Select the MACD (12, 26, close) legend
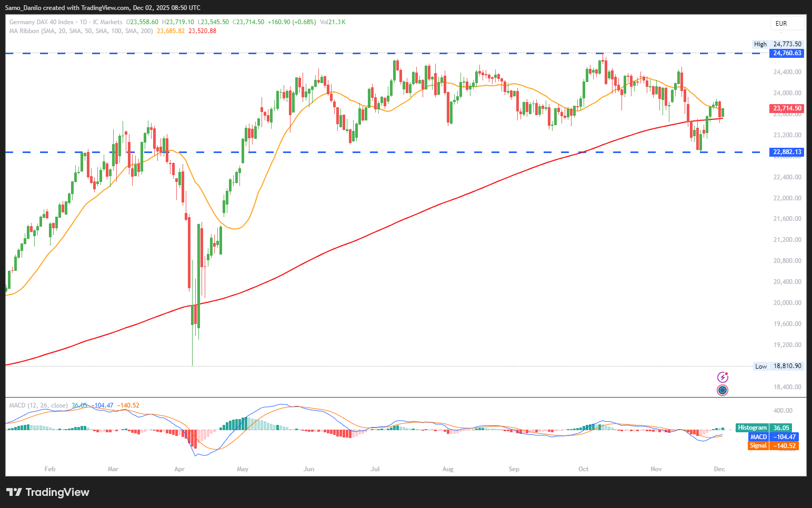This screenshot has width=812, height=508. point(38,405)
